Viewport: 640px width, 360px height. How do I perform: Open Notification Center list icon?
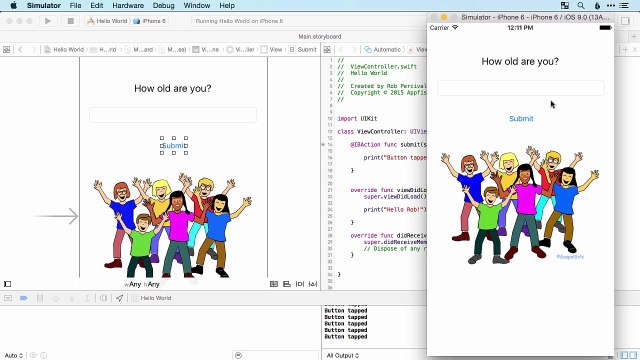(x=624, y=5)
